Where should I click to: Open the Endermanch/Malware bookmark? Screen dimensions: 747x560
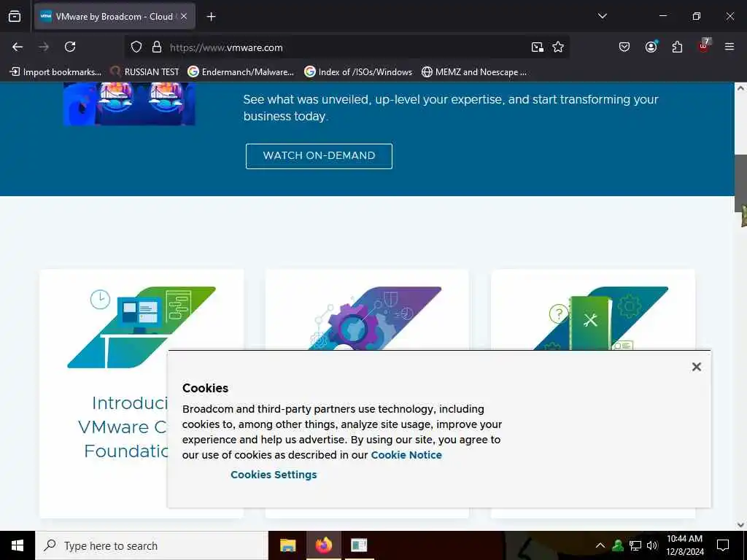[241, 72]
